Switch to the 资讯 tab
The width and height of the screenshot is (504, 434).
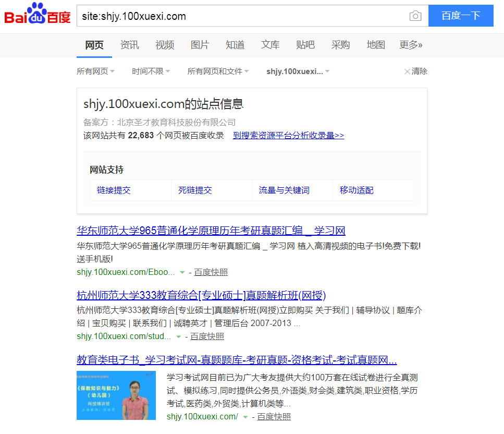pos(130,45)
